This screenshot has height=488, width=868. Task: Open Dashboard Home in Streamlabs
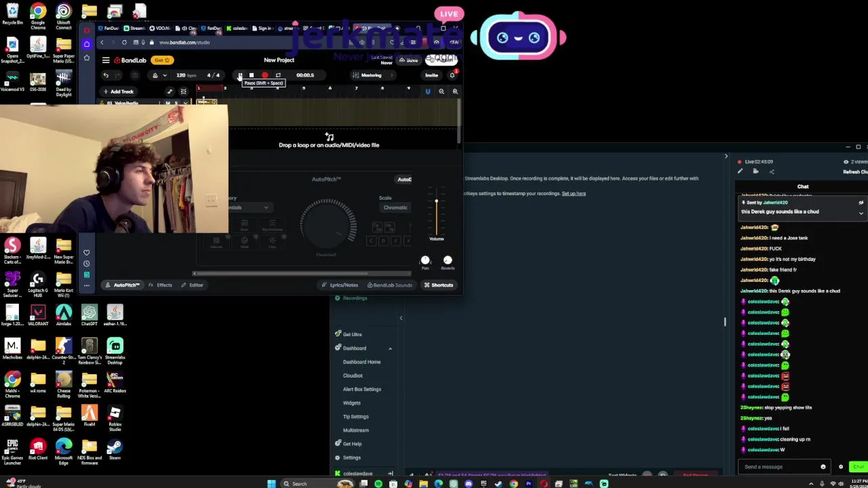361,362
